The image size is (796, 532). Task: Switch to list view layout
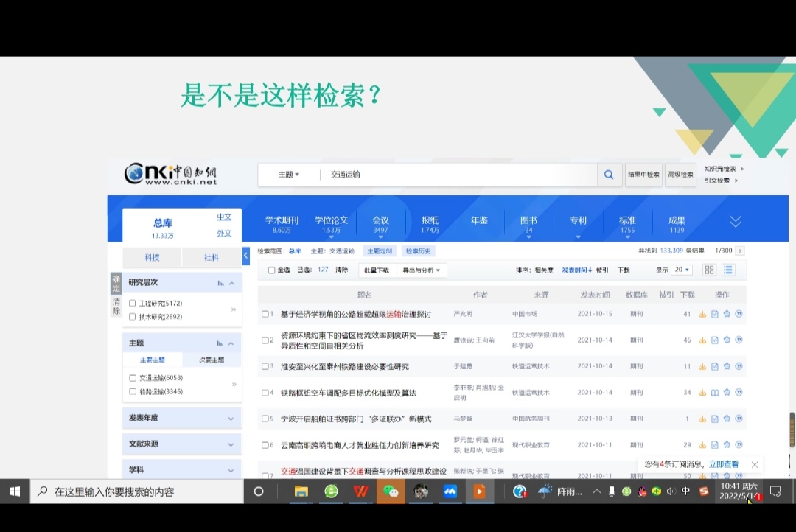click(x=728, y=270)
